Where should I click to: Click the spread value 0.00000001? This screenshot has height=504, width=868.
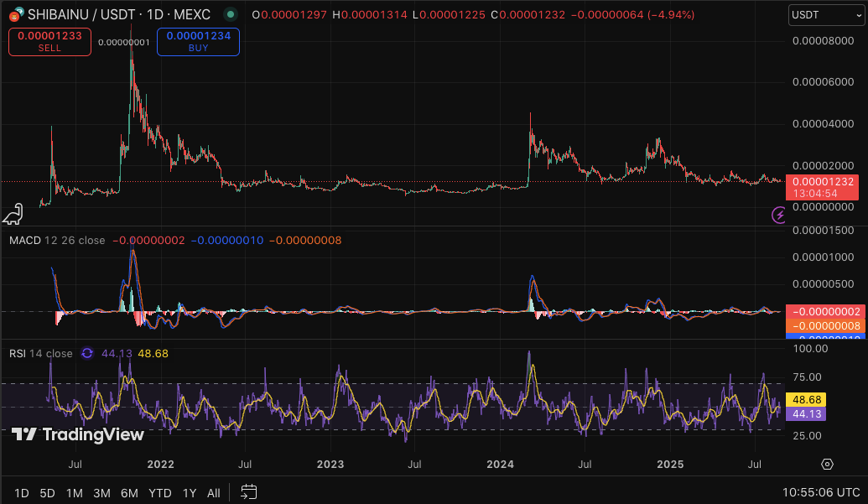coord(124,42)
